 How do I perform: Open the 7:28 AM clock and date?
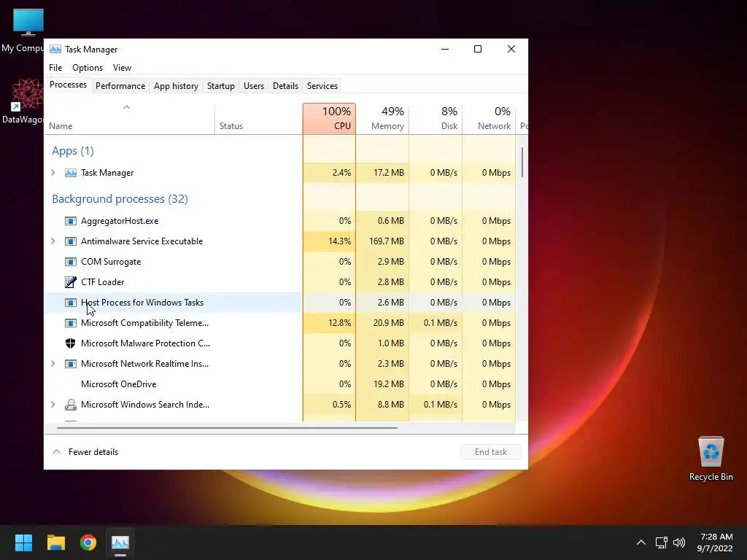pos(715,542)
